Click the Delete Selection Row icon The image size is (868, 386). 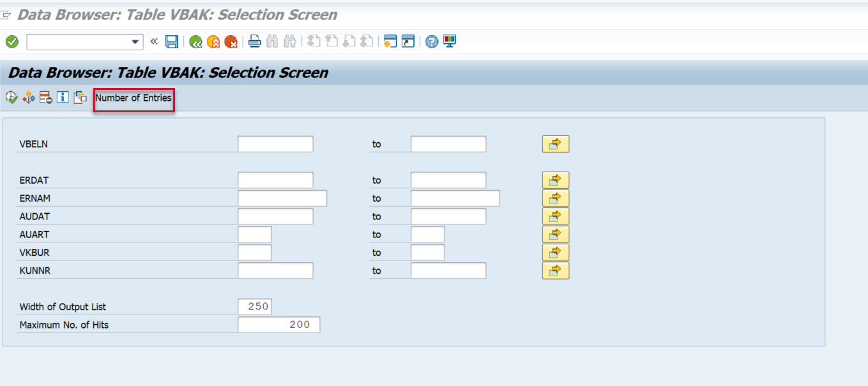[45, 98]
